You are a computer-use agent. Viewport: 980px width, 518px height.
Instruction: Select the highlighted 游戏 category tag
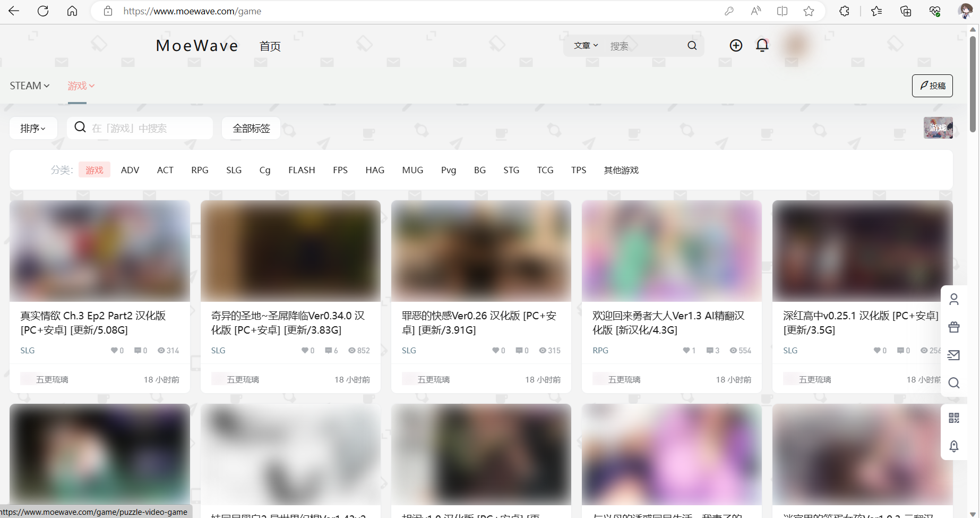click(94, 170)
